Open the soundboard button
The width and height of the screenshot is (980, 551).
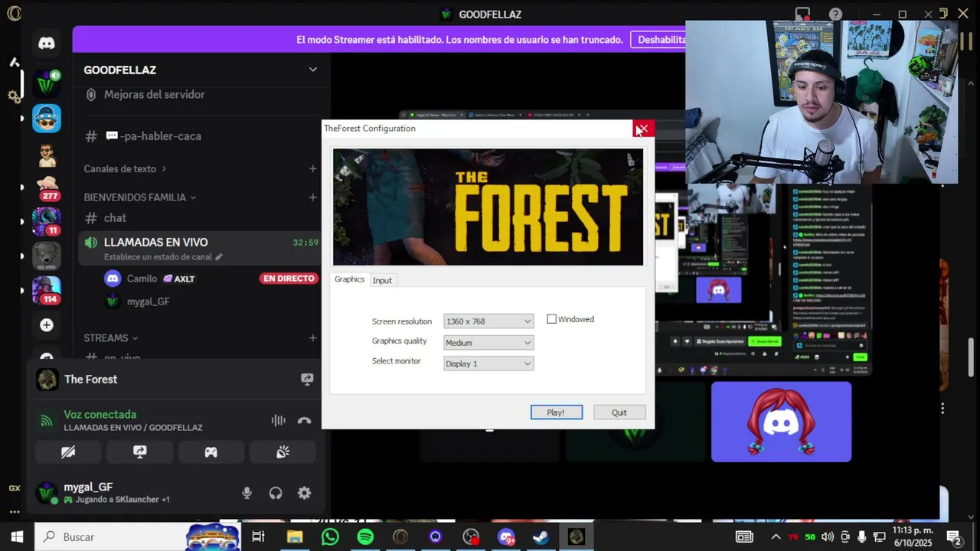coord(283,452)
